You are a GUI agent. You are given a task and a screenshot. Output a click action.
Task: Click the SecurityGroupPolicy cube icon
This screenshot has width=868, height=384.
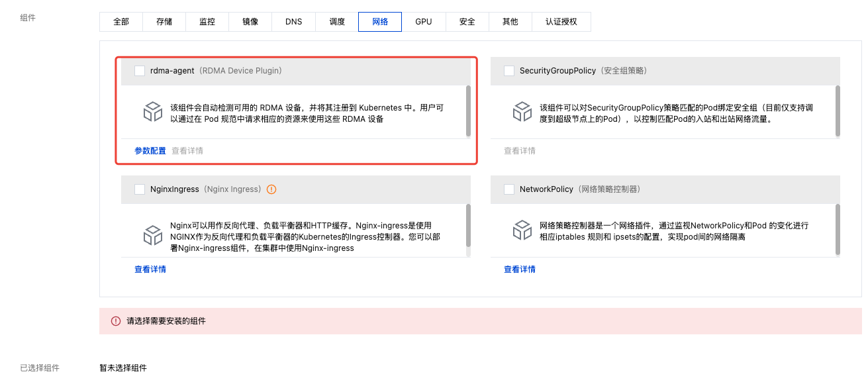(x=522, y=111)
